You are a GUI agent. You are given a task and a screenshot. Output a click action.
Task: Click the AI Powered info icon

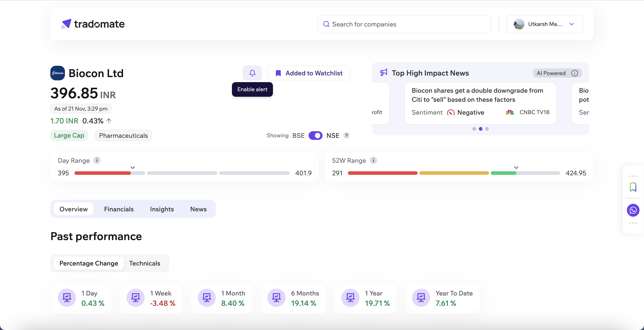575,73
